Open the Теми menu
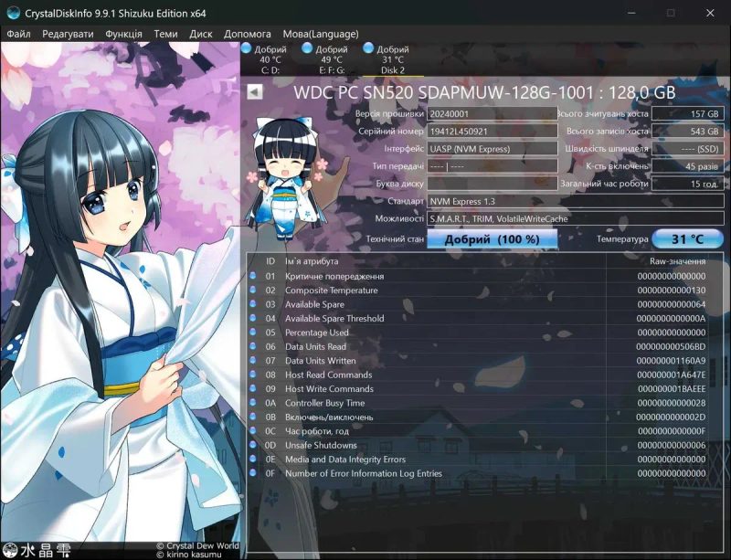This screenshot has height=560, width=731. pyautogui.click(x=165, y=34)
